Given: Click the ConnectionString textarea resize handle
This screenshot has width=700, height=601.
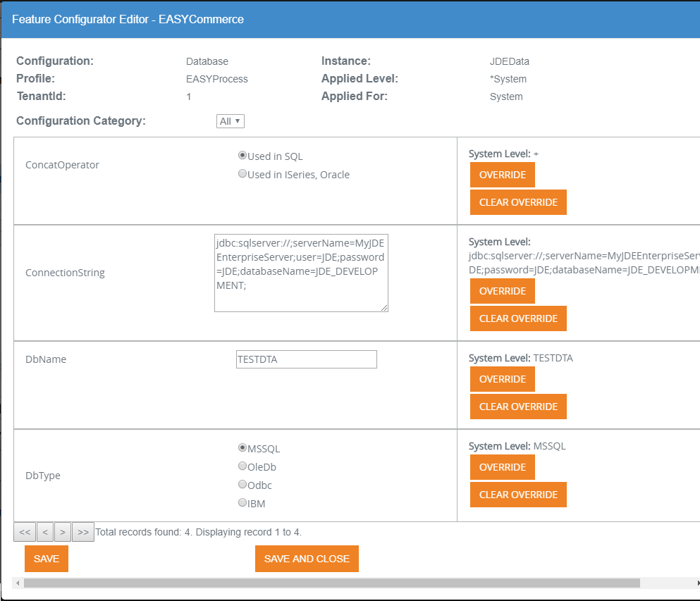Looking at the screenshot, I should (384, 308).
